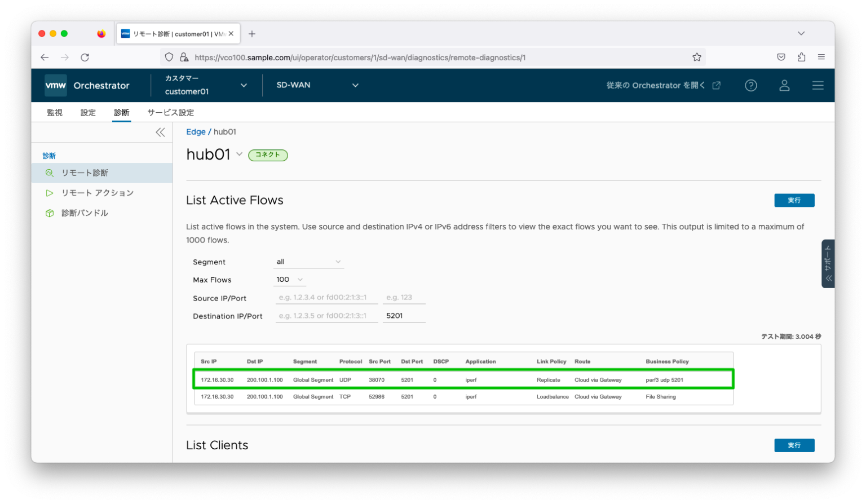Click the tracking protection shield icon
This screenshot has width=866, height=504.
coord(169,57)
